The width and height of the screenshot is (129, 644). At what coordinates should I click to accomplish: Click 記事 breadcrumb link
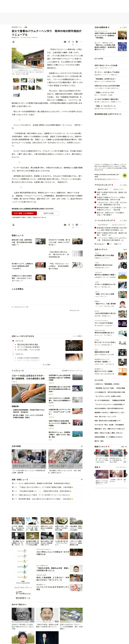click(x=26, y=27)
